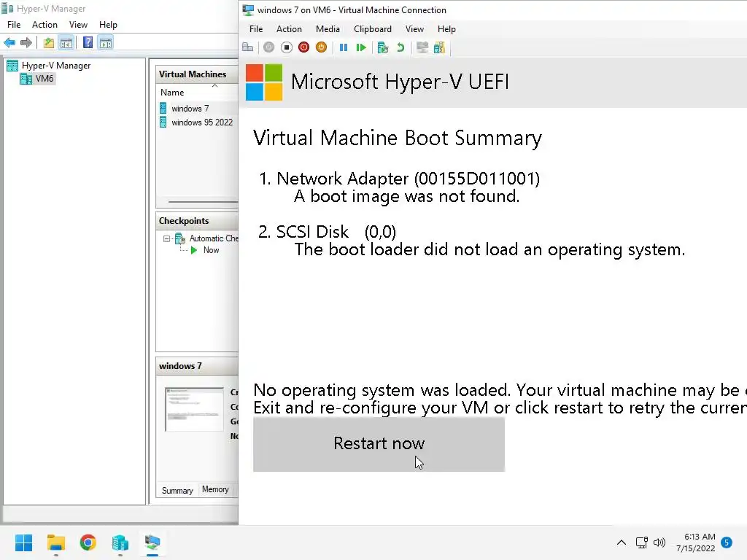This screenshot has height=560, width=747.
Task: Collapse the Automatic Checkpoint tree node
Action: [166, 238]
